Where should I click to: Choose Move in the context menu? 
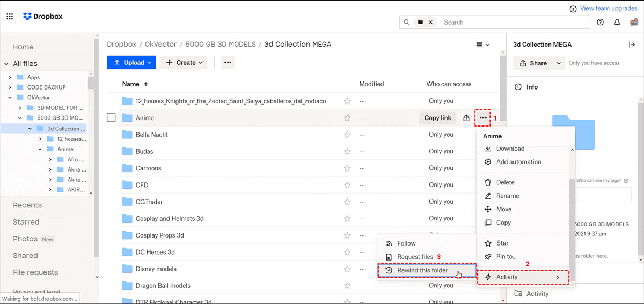pyautogui.click(x=503, y=209)
